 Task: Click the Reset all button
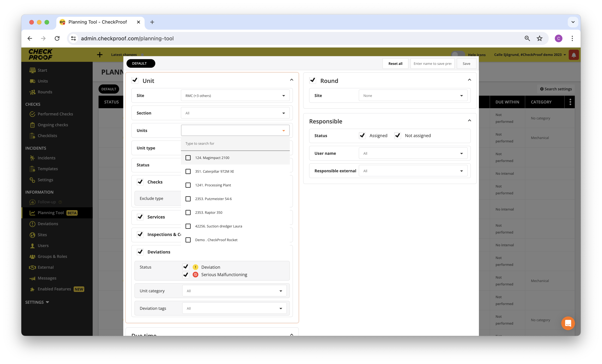395,64
